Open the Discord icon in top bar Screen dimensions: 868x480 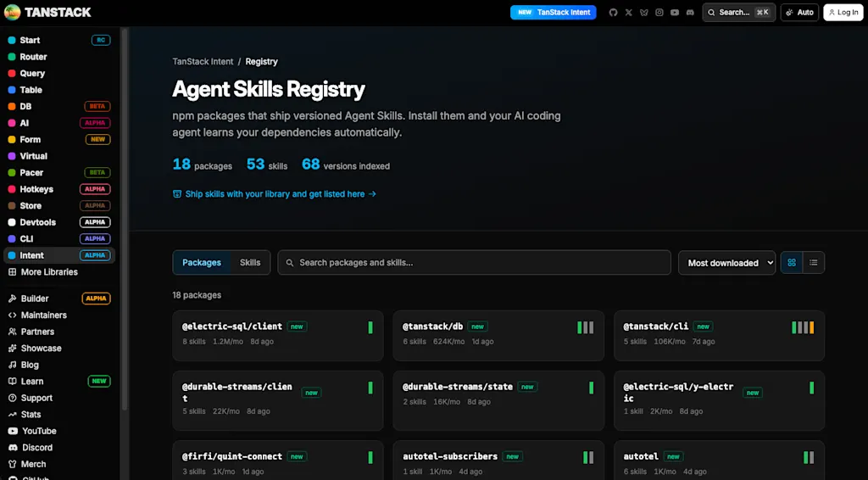[x=690, y=12]
